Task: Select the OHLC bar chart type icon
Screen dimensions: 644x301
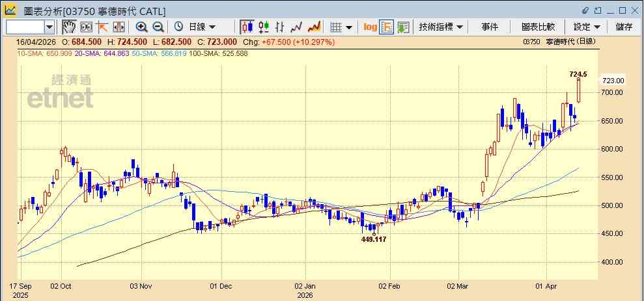Action: click(x=280, y=27)
